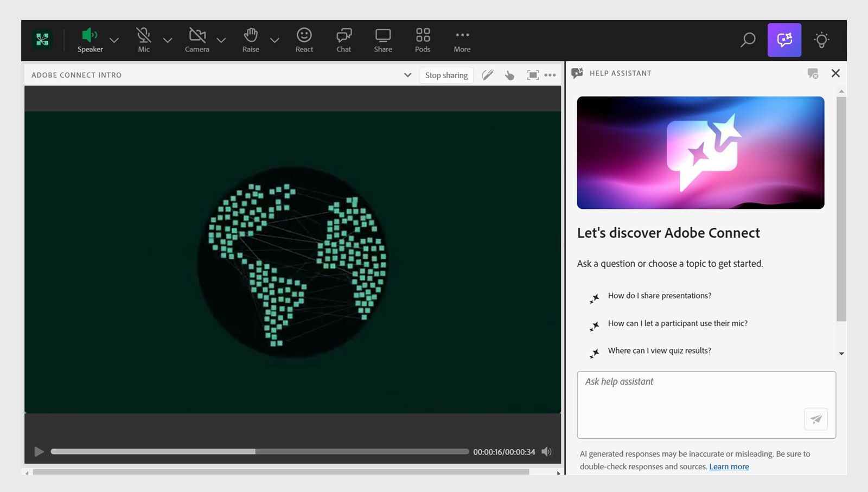Viewport: 868px width, 492px height.
Task: Open the Pods menu
Action: pos(423,41)
